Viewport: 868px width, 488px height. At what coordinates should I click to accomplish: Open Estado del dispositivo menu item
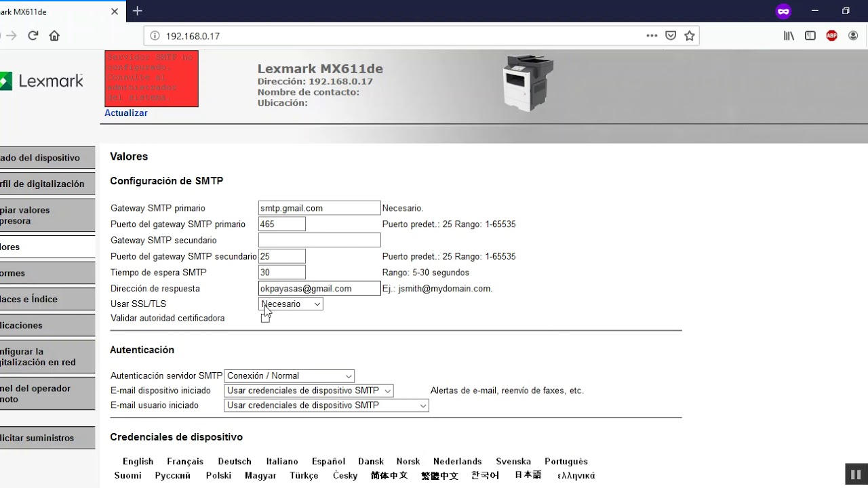click(x=47, y=158)
